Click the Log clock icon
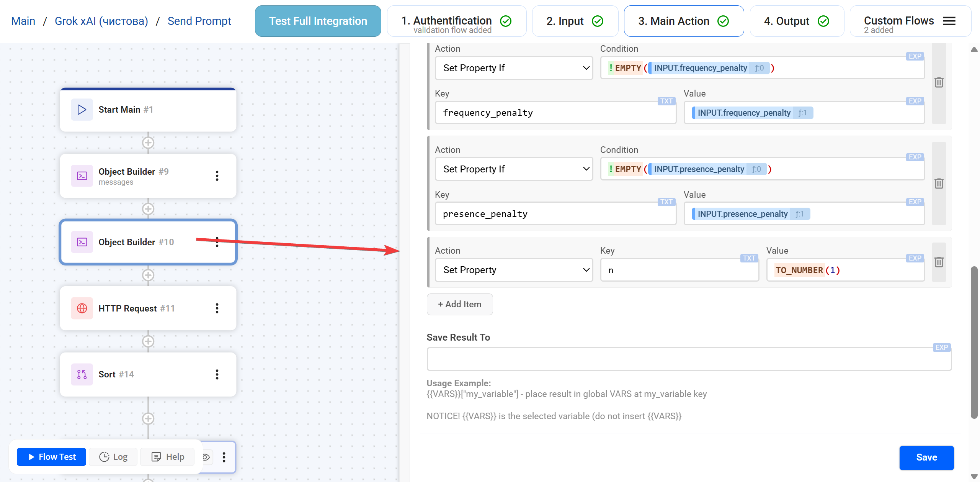Image resolution: width=980 pixels, height=482 pixels. (104, 457)
